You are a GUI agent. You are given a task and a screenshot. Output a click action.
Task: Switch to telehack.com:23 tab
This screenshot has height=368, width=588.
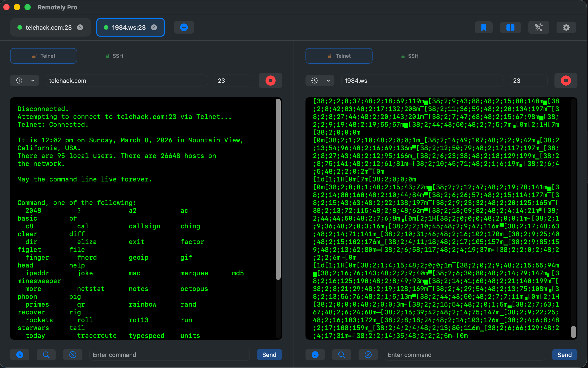tap(50, 28)
